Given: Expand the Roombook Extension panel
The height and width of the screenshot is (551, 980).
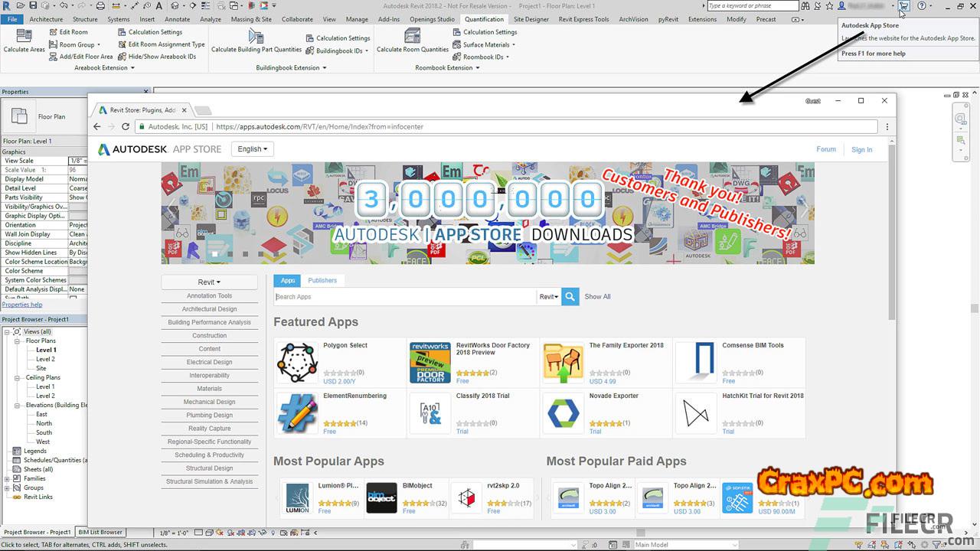Looking at the screenshot, I should tap(447, 68).
